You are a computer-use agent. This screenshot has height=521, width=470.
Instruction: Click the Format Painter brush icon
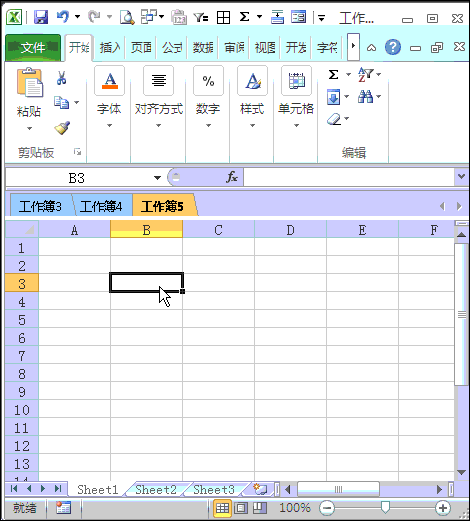(x=62, y=128)
